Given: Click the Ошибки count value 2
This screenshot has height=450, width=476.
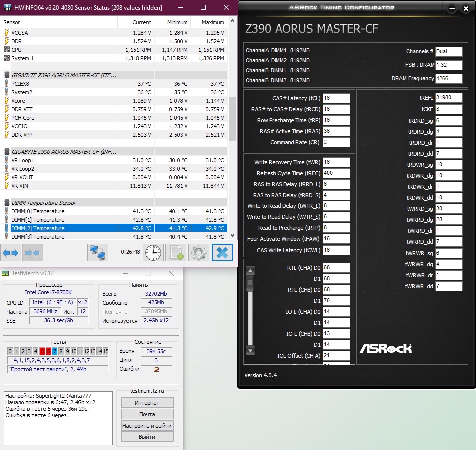Looking at the screenshot, I should click(156, 369).
